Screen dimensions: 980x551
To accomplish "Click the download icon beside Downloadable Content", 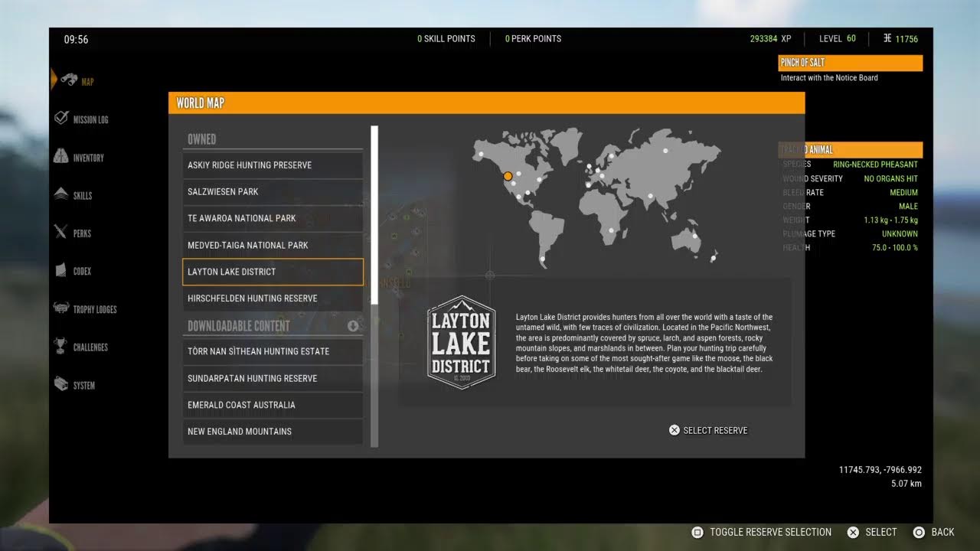I will [x=353, y=326].
